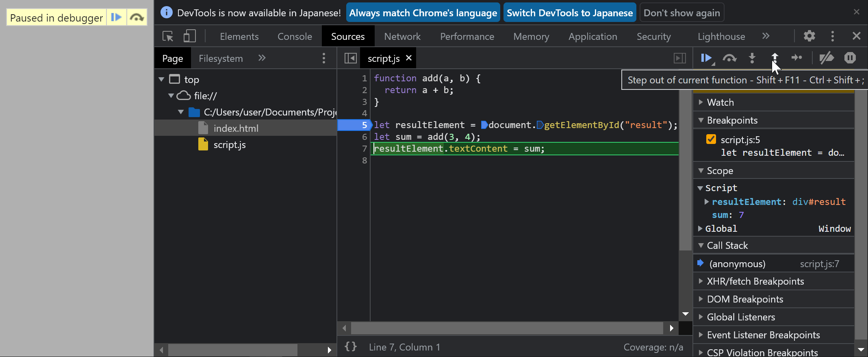Image resolution: width=868 pixels, height=357 pixels.
Task: Toggle the device toolbar icon
Action: 189,36
